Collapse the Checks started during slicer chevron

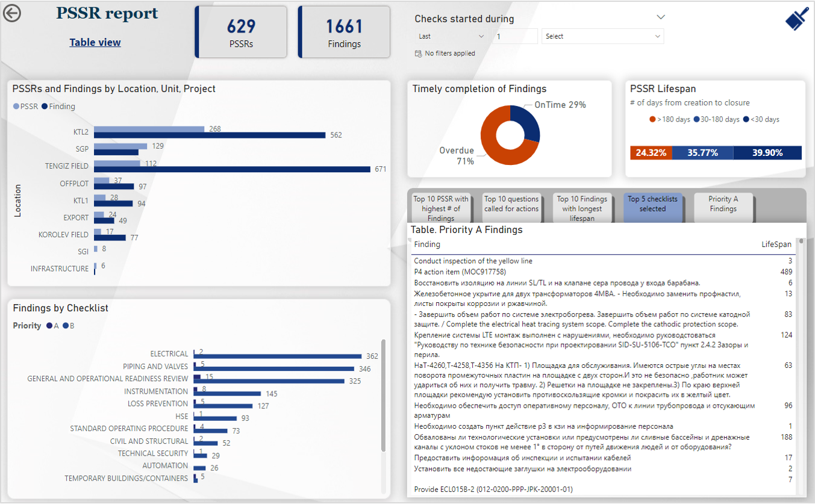pos(660,17)
